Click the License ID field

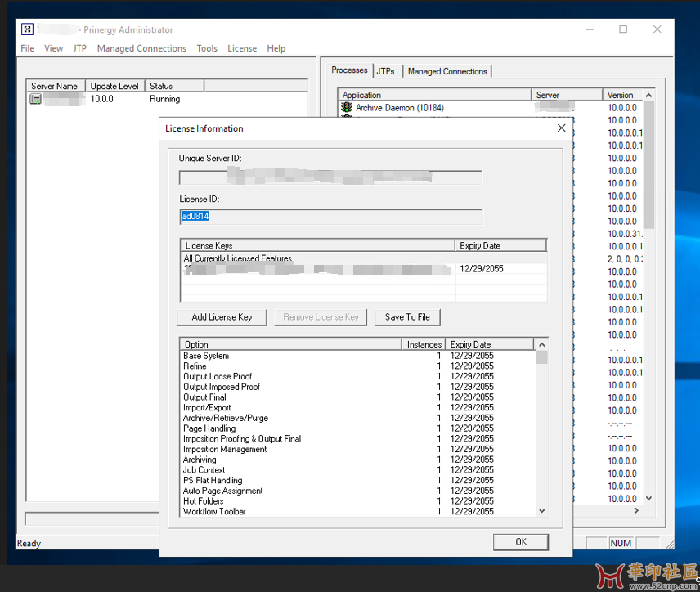pyautogui.click(x=331, y=217)
